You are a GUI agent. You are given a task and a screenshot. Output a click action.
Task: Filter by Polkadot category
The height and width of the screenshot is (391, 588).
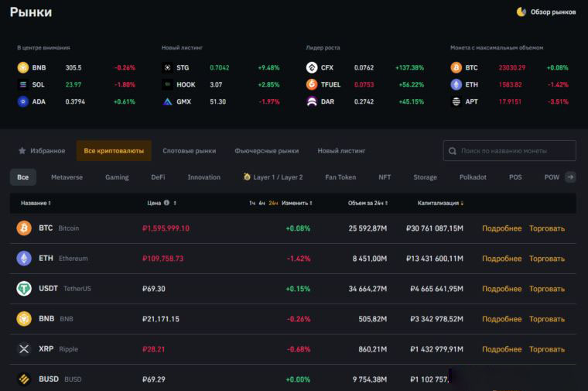(473, 177)
